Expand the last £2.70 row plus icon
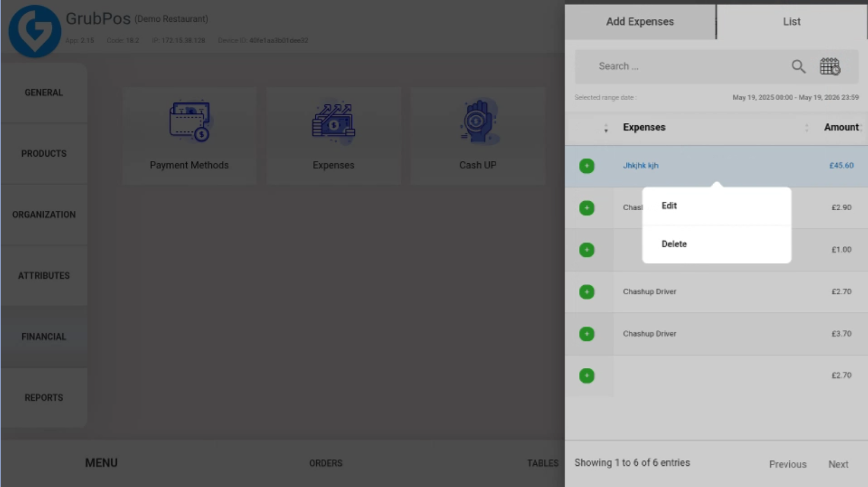 point(587,376)
